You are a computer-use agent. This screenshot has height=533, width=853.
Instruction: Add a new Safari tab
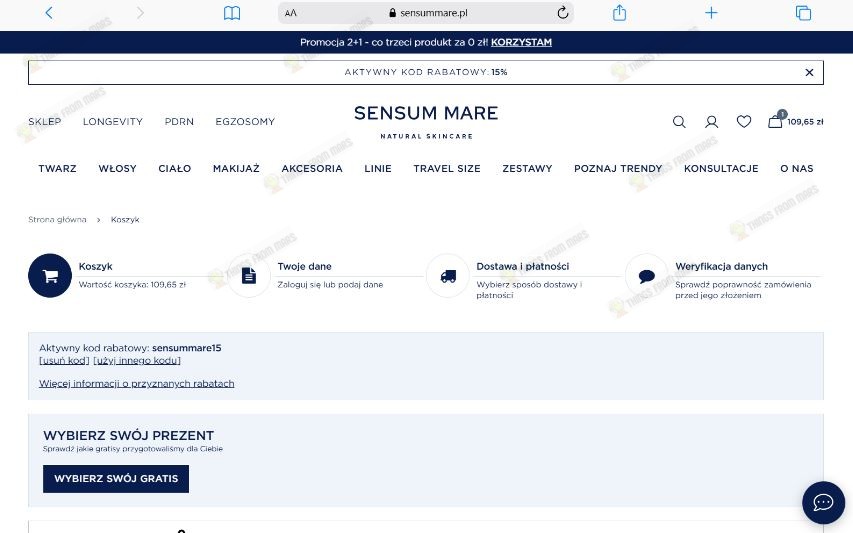point(711,13)
